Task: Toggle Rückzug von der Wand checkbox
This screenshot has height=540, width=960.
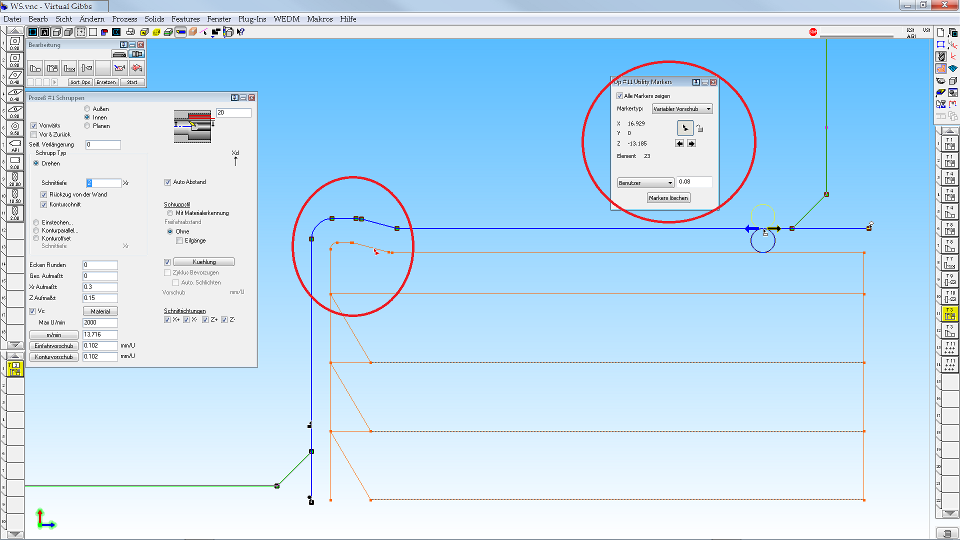Action: pyautogui.click(x=43, y=194)
